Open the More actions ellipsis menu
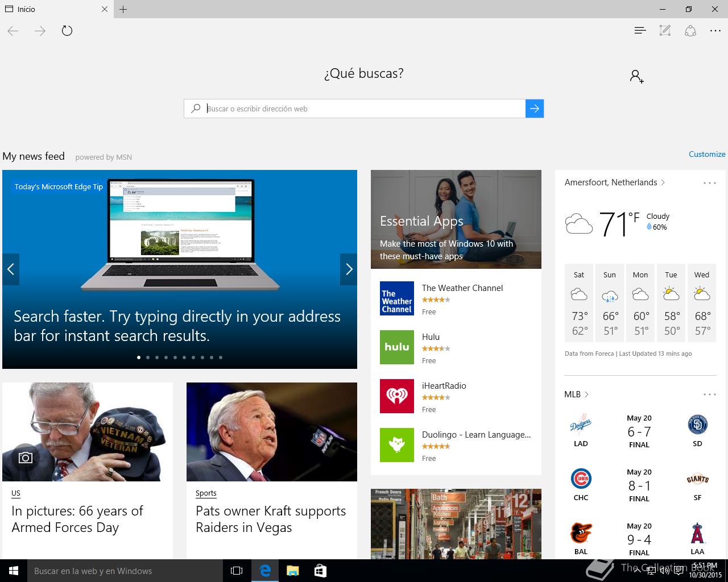 click(x=715, y=31)
